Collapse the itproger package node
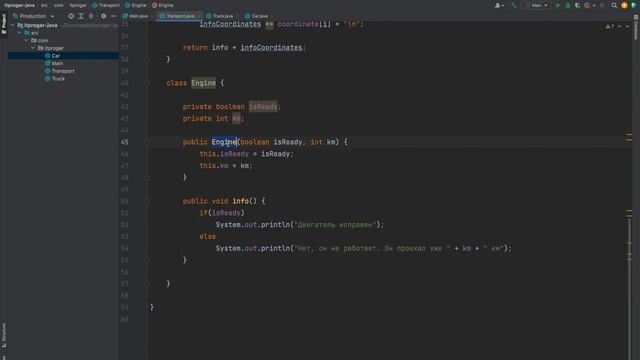 point(33,48)
